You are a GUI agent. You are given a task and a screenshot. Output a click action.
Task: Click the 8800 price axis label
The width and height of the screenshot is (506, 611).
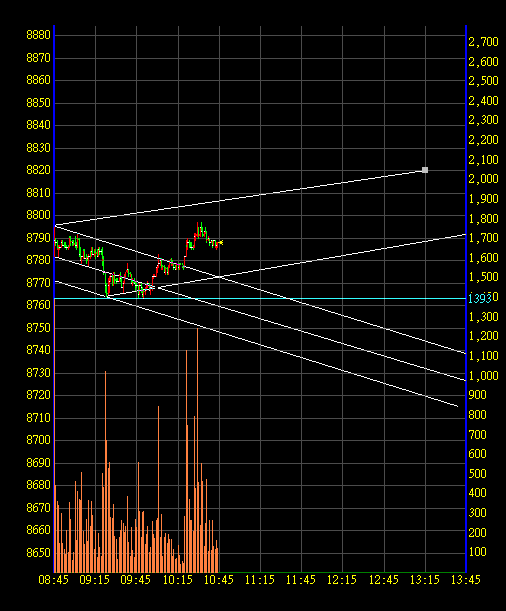click(x=39, y=215)
